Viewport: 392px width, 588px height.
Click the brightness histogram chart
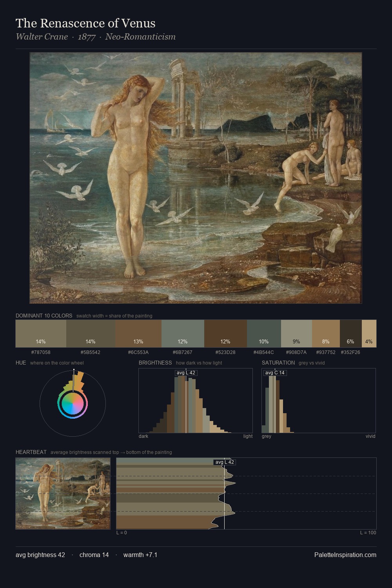pyautogui.click(x=196, y=401)
